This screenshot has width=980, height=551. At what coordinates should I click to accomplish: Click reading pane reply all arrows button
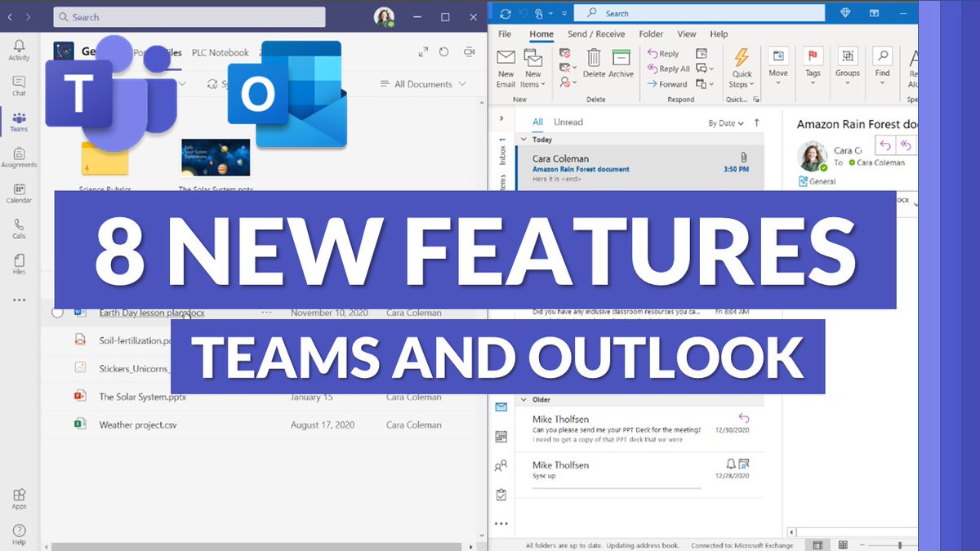pos(905,145)
